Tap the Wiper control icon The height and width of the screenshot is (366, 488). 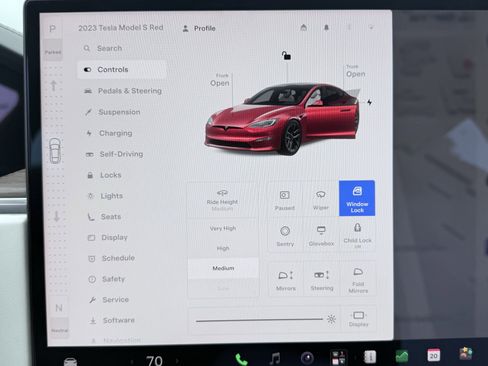point(321,199)
